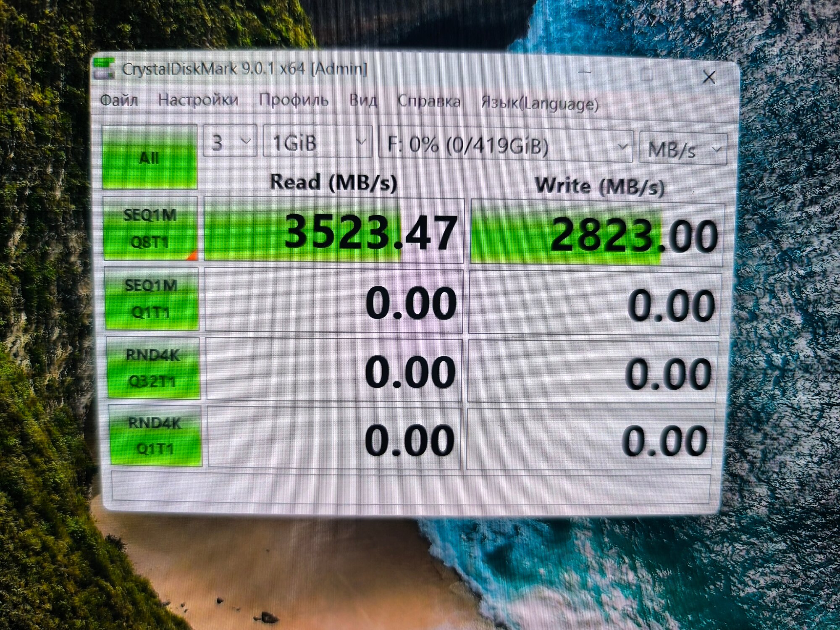Click the empty comment field at bottom
This screenshot has height=630, width=840.
click(411, 488)
